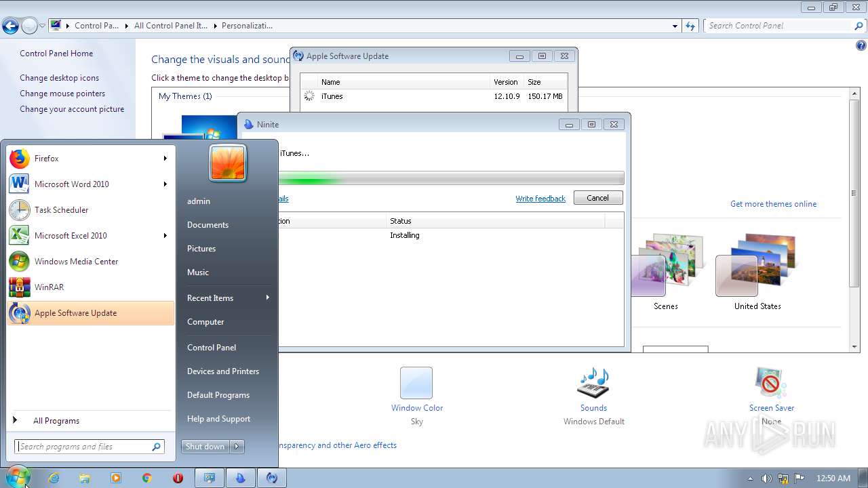Viewport: 868px width, 488px height.
Task: Open Get more themes online link
Action: (x=773, y=204)
